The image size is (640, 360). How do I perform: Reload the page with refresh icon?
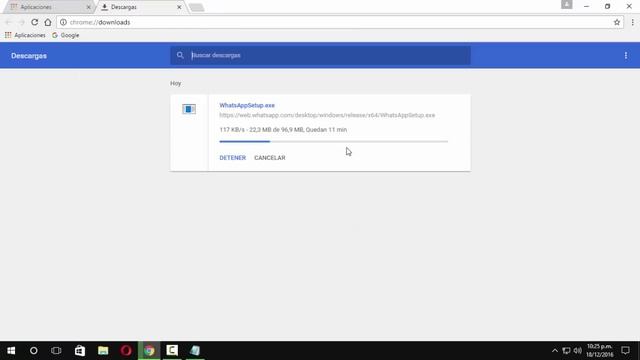[35, 22]
